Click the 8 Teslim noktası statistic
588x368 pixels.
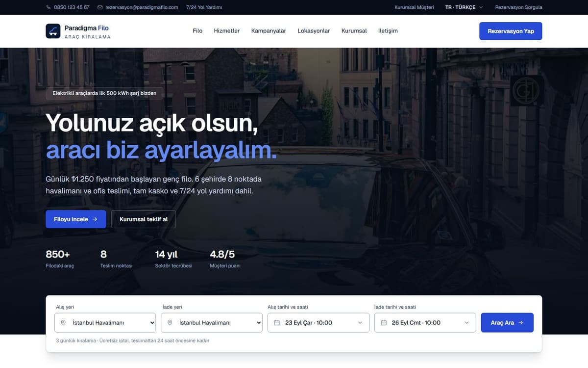[116, 259]
